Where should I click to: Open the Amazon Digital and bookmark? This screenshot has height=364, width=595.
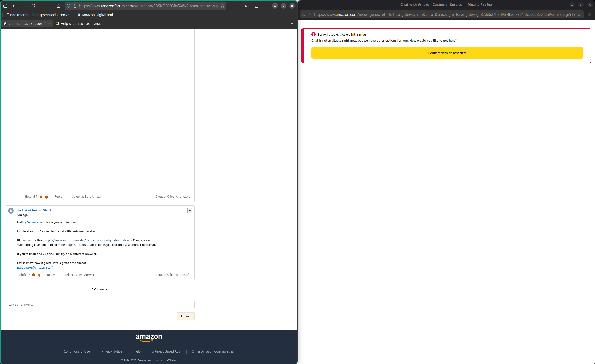point(97,15)
